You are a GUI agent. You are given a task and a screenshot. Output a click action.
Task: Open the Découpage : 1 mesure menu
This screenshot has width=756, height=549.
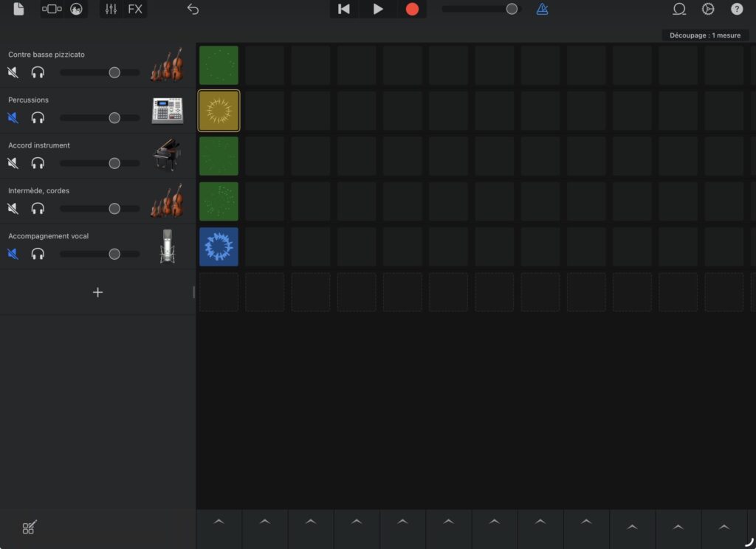point(705,35)
